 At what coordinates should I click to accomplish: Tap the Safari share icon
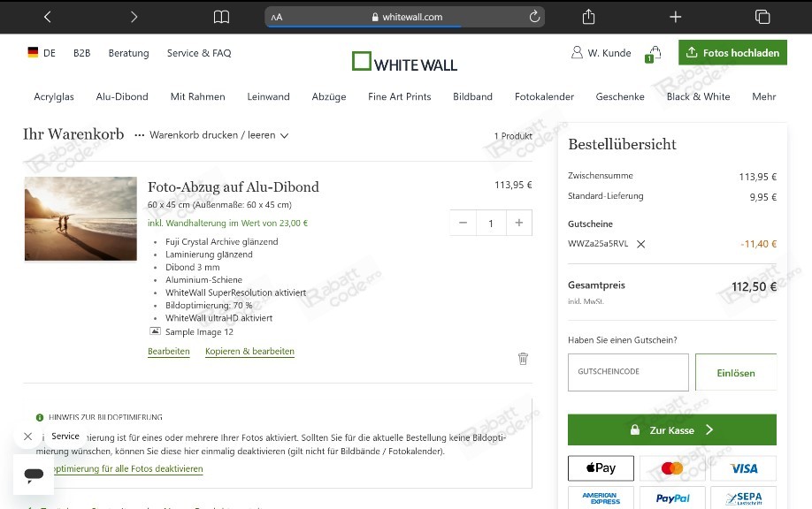588,17
